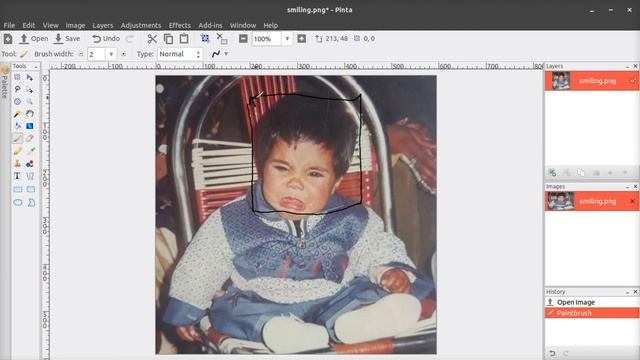Open the brush width dropdown arrow

111,54
